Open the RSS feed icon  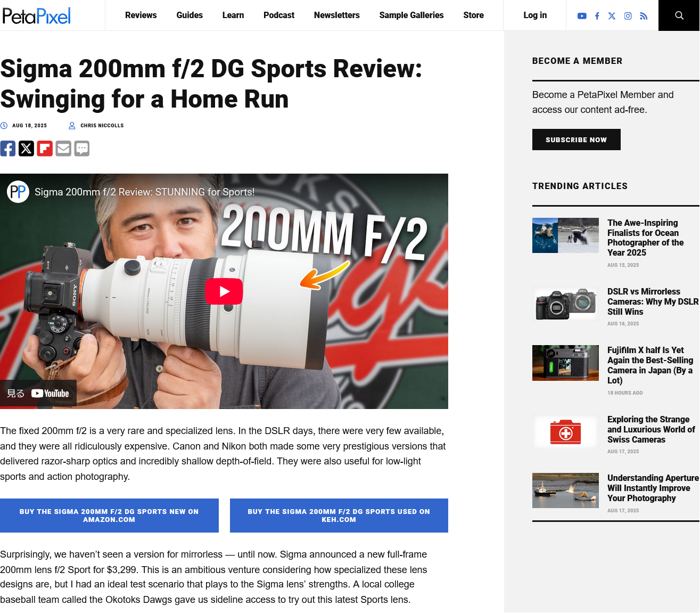(x=644, y=16)
